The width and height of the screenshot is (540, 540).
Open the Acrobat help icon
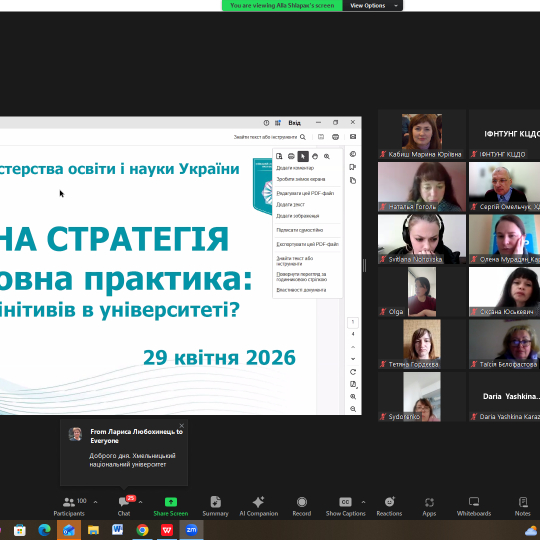pos(266,123)
